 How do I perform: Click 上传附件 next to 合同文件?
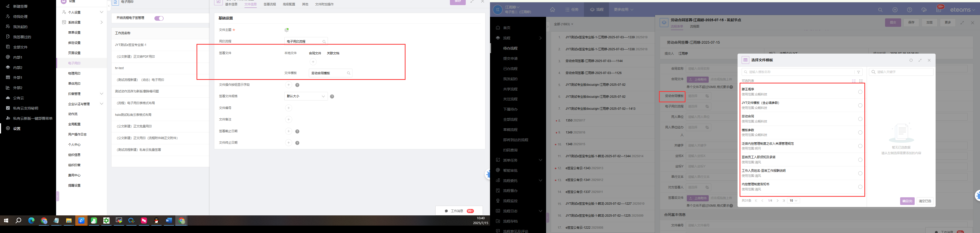[698, 80]
